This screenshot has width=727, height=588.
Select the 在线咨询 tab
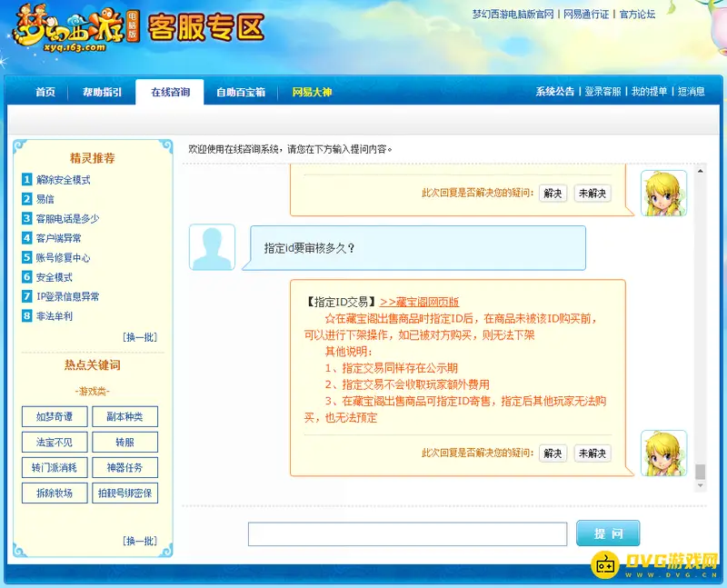point(170,92)
